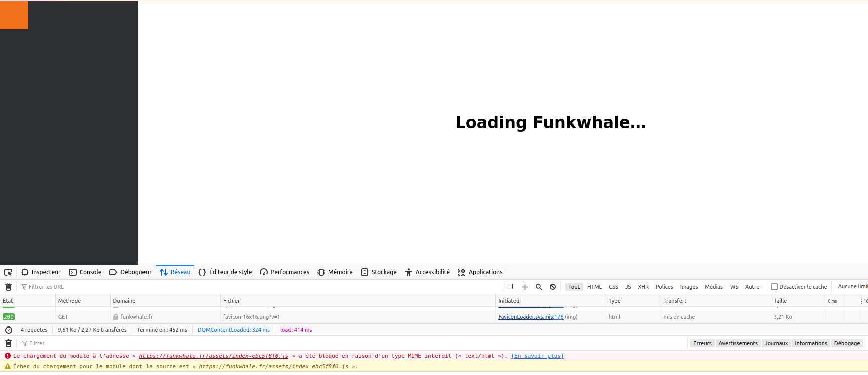Click the yellow warning icon in console
Image resolution: width=868 pixels, height=375 pixels.
coord(8,366)
